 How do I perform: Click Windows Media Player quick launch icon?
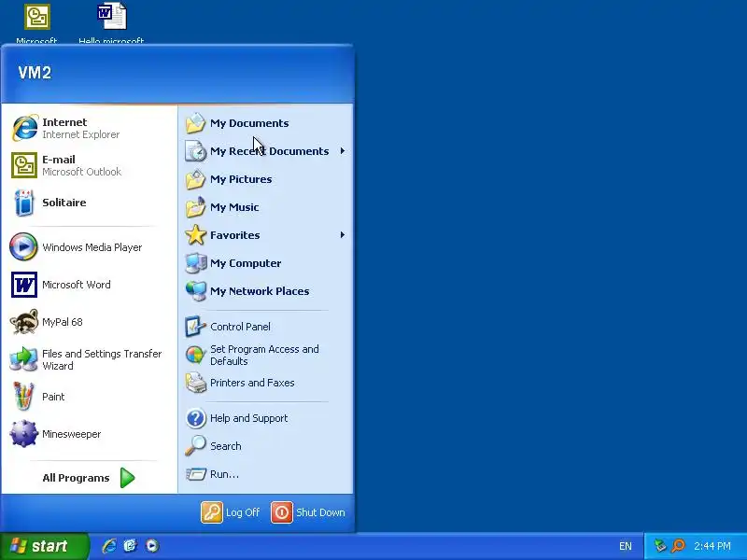(x=152, y=546)
